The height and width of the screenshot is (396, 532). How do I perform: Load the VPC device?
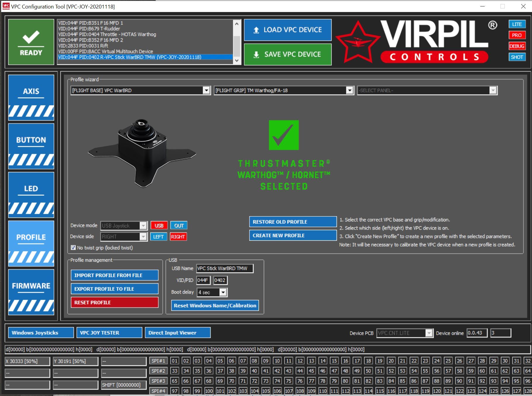288,30
